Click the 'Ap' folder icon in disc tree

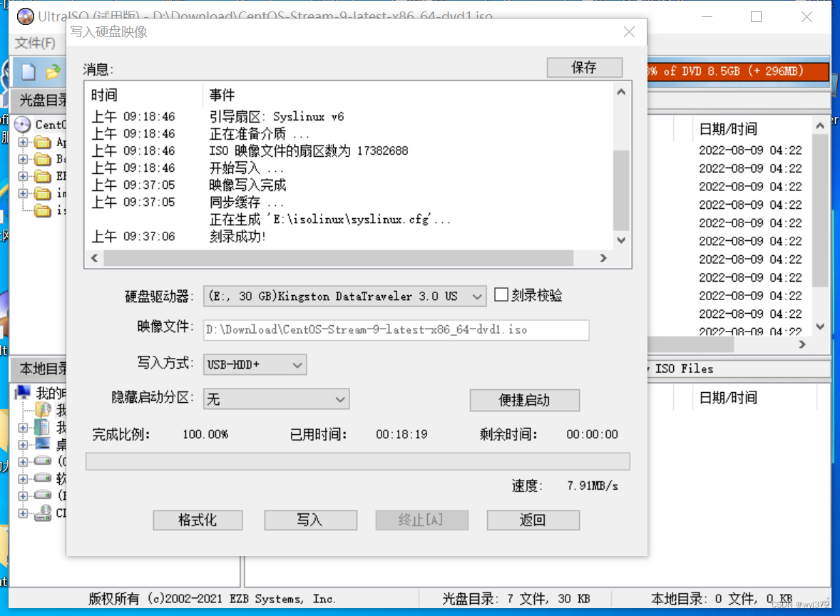tap(43, 142)
